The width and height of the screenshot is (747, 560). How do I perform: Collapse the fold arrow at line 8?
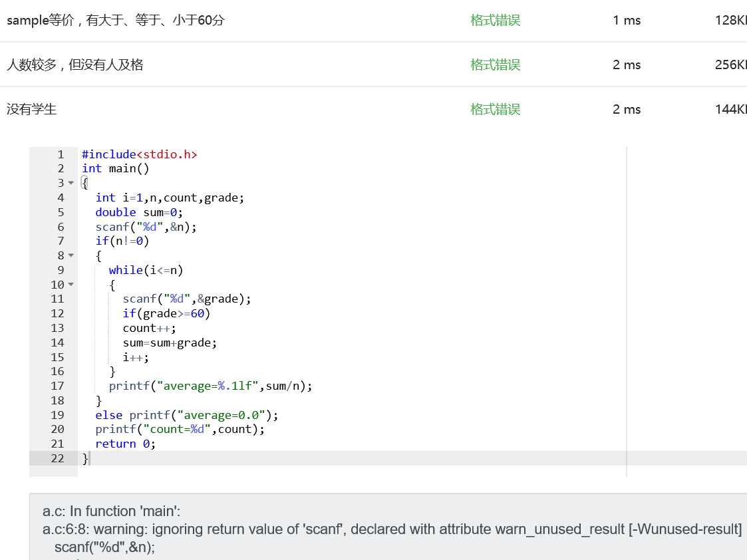(x=71, y=256)
